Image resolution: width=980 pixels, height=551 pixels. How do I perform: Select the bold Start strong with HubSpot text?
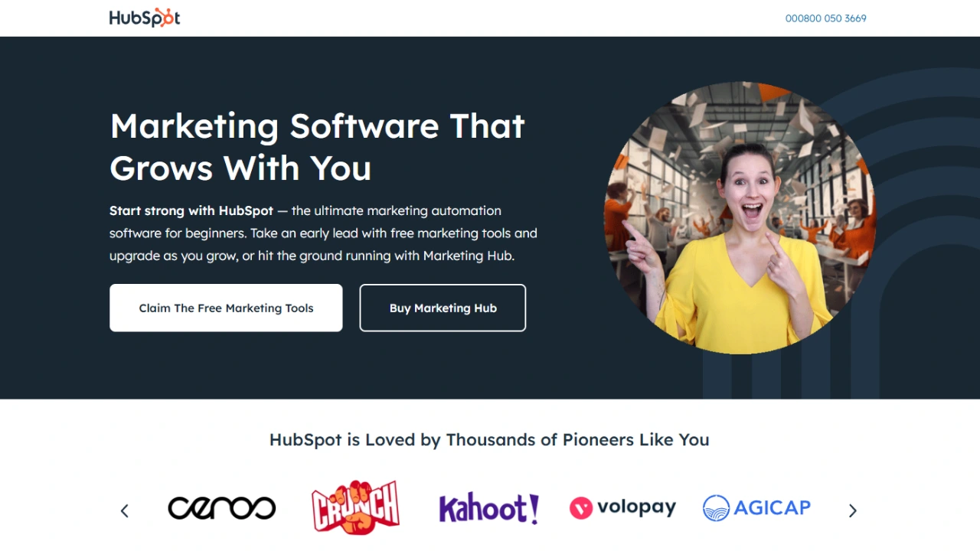point(191,210)
